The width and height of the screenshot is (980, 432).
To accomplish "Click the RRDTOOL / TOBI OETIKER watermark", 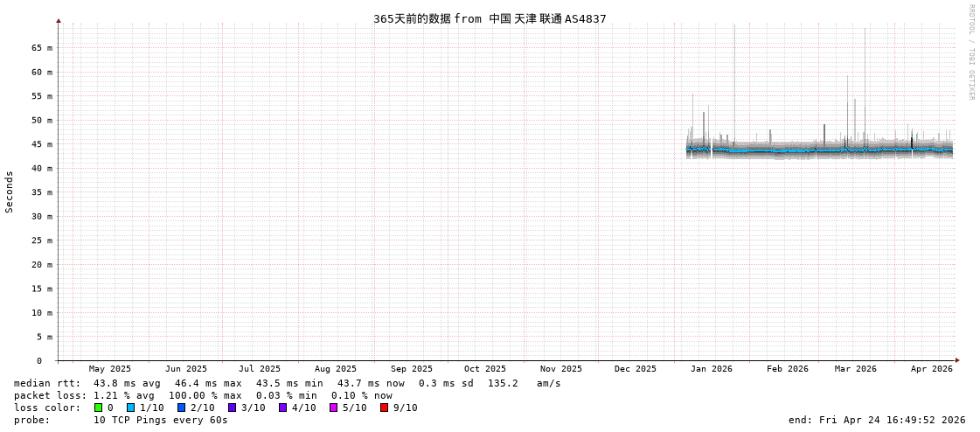I will (970, 52).
